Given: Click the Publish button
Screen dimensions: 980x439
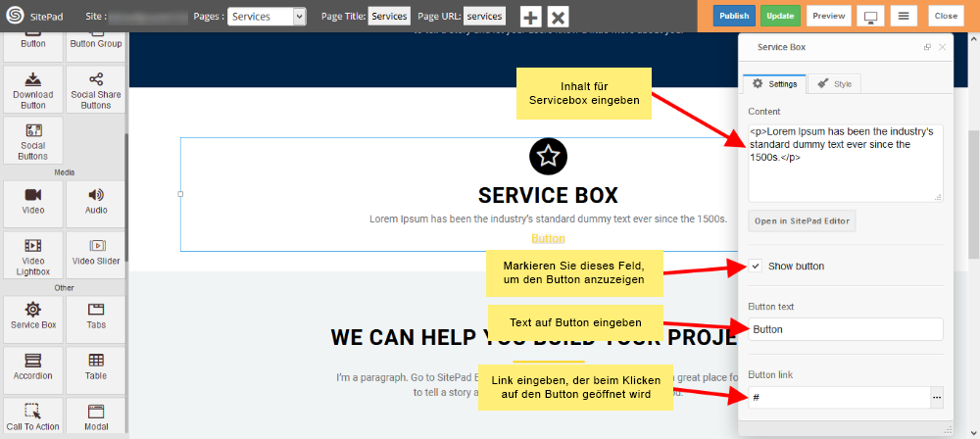Looking at the screenshot, I should (734, 17).
